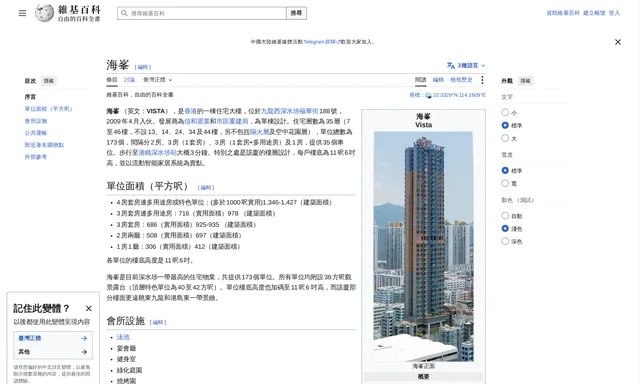Screen dimensions: 640x384
Task: Open the 建立帳號 create account link
Action: coord(594,13)
